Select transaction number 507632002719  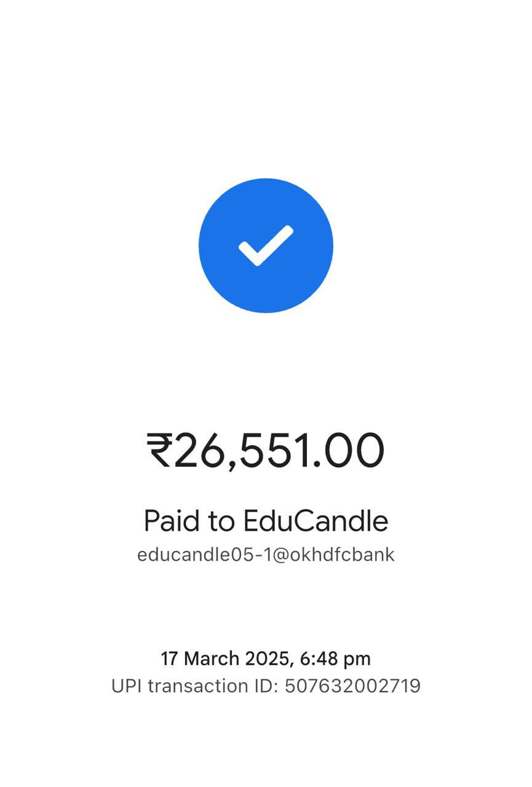352,686
